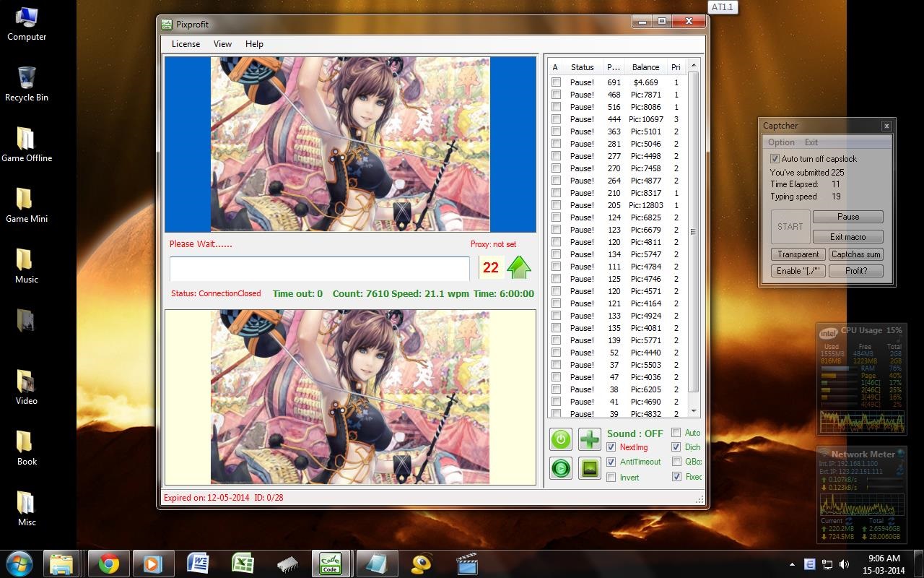Enable the QBox checkbox
924x578 pixels.
(676, 462)
